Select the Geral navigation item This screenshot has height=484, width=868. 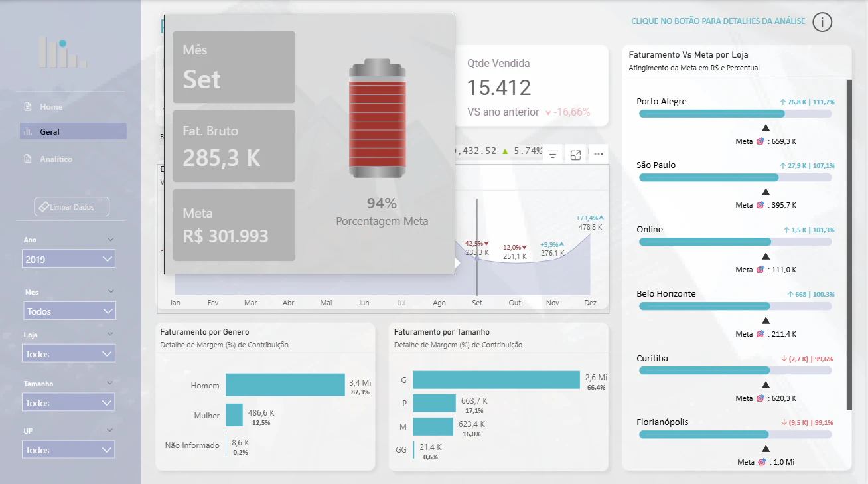73,131
